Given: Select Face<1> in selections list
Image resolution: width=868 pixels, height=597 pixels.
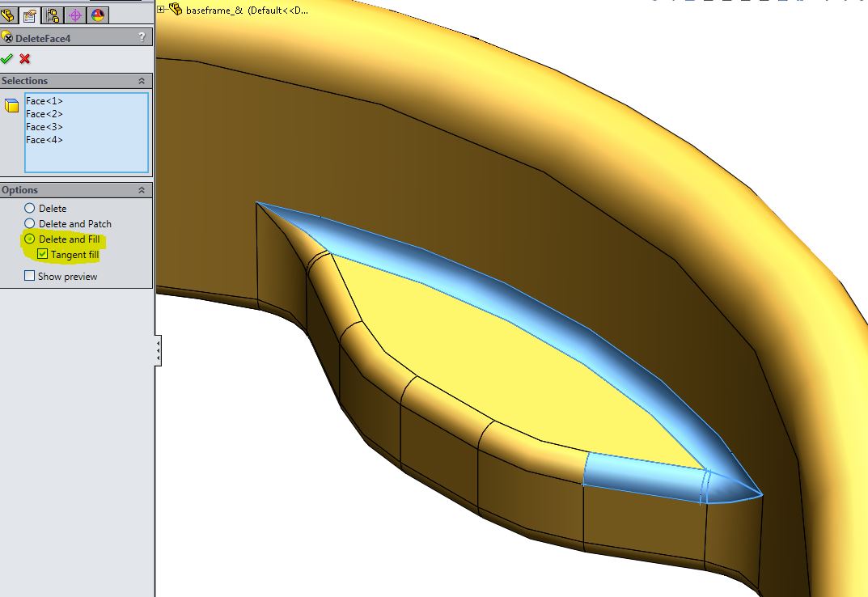Looking at the screenshot, I should coord(44,101).
